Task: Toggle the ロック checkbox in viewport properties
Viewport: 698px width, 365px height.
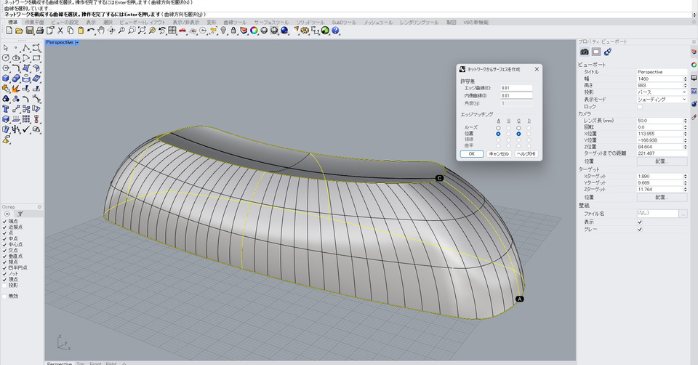Action: tap(640, 107)
